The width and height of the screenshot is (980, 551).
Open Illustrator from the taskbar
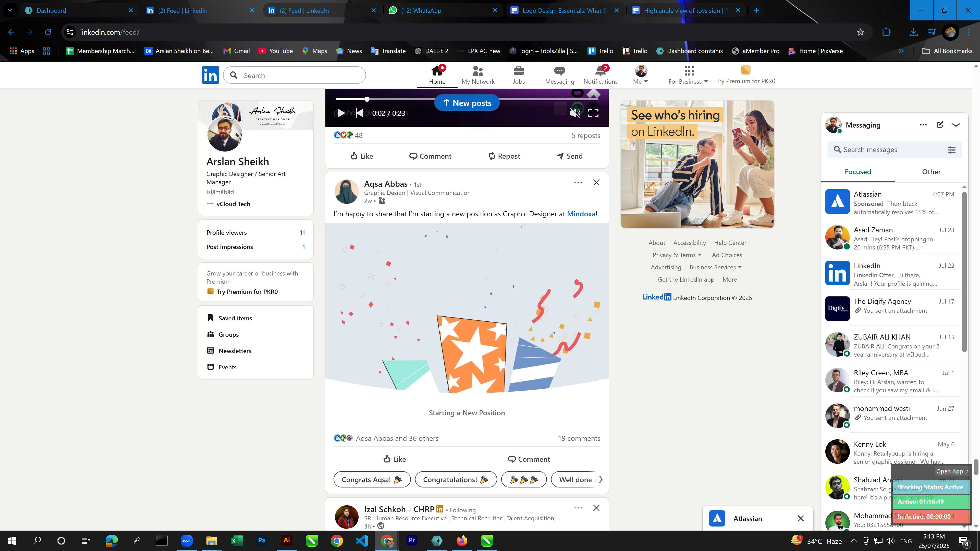tap(286, 540)
